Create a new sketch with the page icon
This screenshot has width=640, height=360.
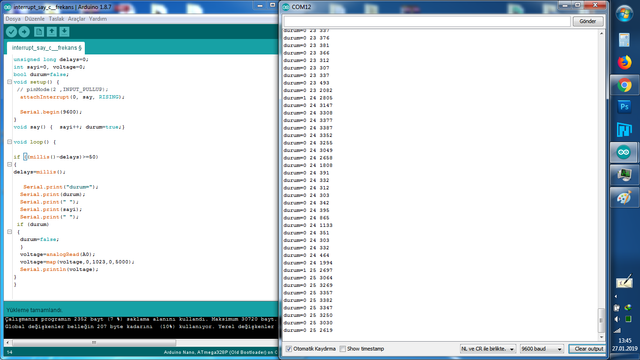pos(39,31)
